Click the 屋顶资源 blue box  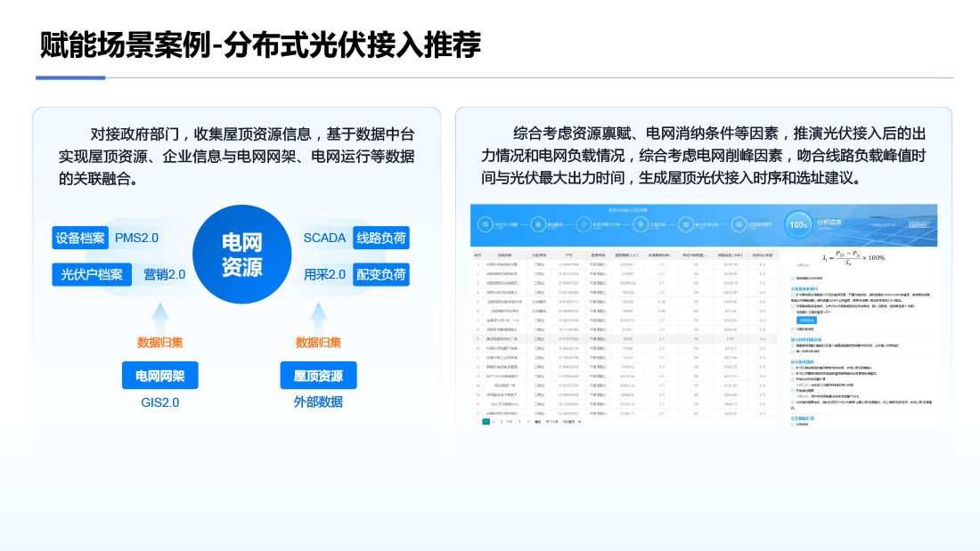pos(318,376)
